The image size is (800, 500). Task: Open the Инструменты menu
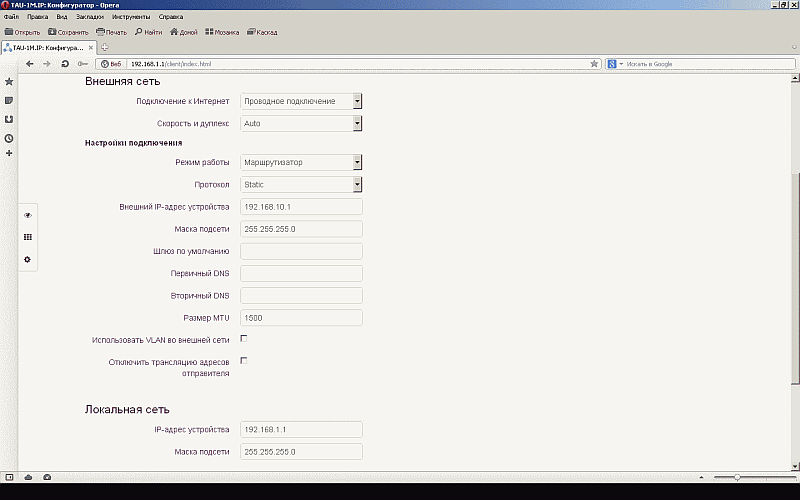tap(131, 17)
